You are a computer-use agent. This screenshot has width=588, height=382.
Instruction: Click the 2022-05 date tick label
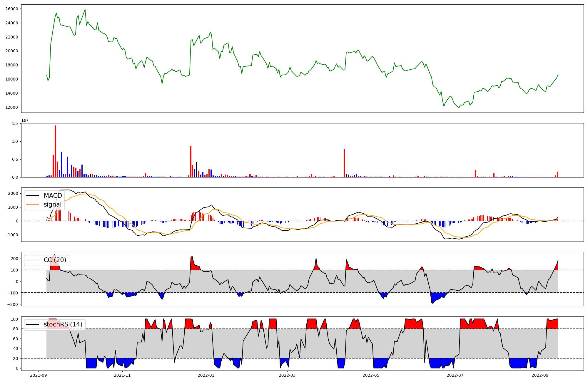point(371,375)
